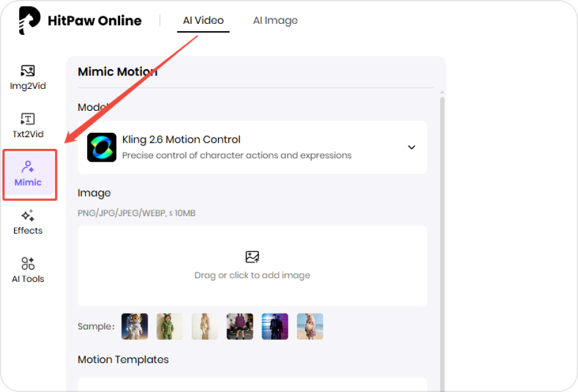
Task: Open AI Tools from the sidebar
Action: 28,269
